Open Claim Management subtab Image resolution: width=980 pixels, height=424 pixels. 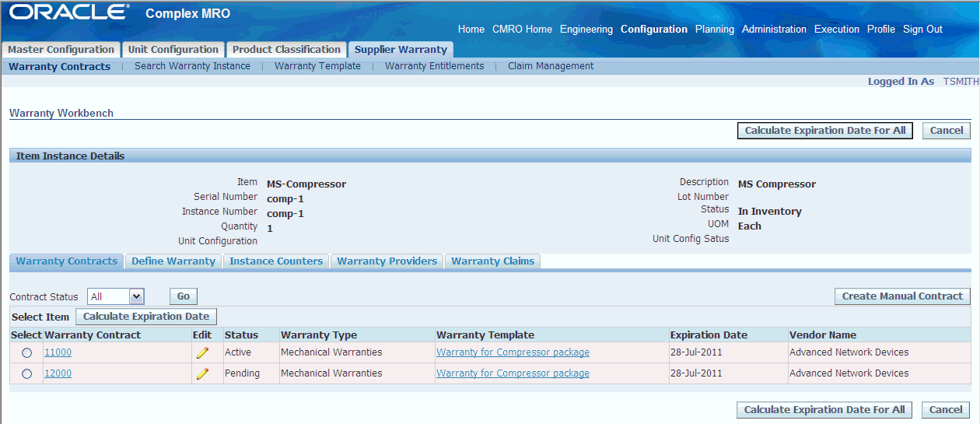pos(551,66)
